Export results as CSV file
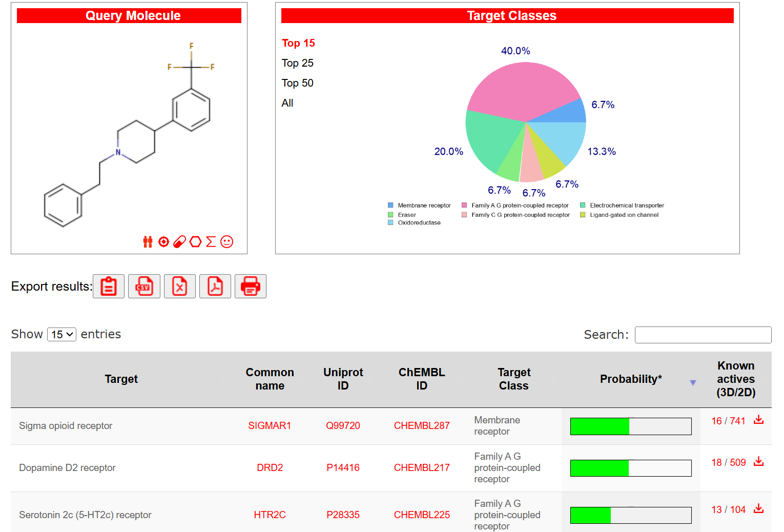 click(144, 286)
